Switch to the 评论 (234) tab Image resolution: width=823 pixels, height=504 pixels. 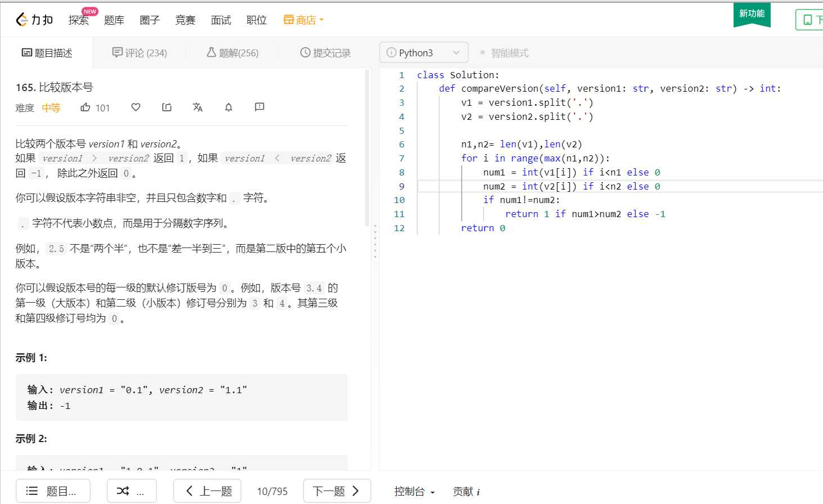(x=140, y=53)
